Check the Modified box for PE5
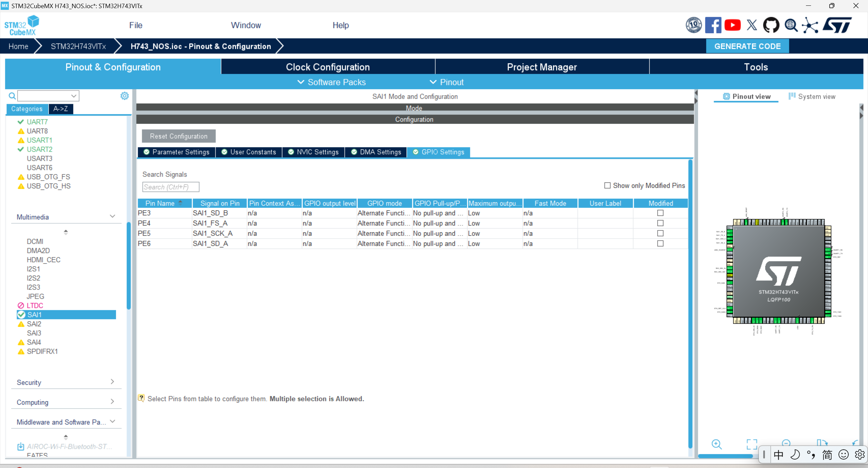868x468 pixels. click(x=660, y=233)
